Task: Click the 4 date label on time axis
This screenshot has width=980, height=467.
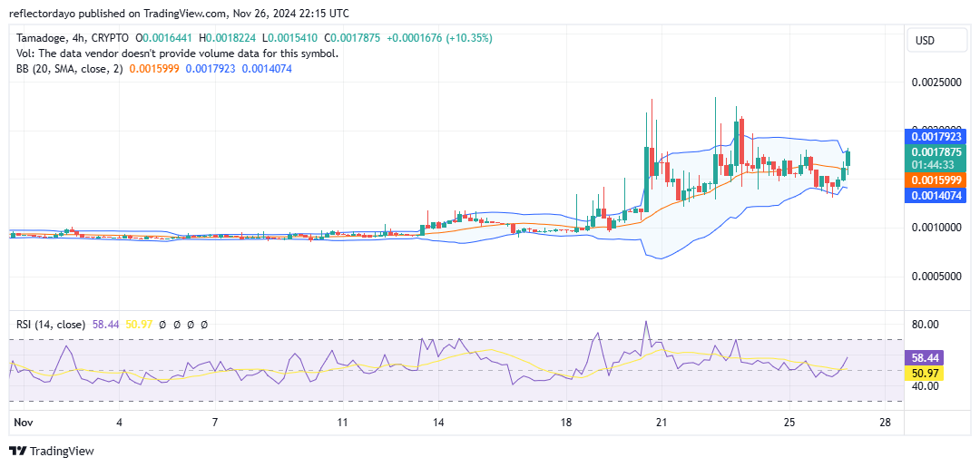Action: [120, 422]
